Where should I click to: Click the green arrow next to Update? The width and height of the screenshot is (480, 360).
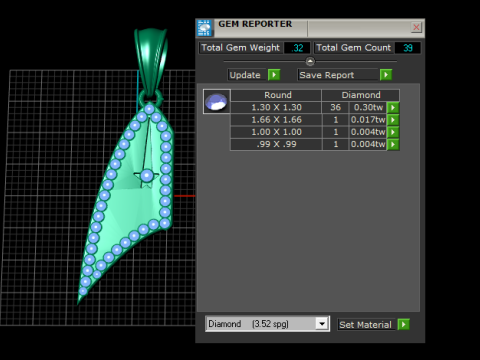point(274,75)
